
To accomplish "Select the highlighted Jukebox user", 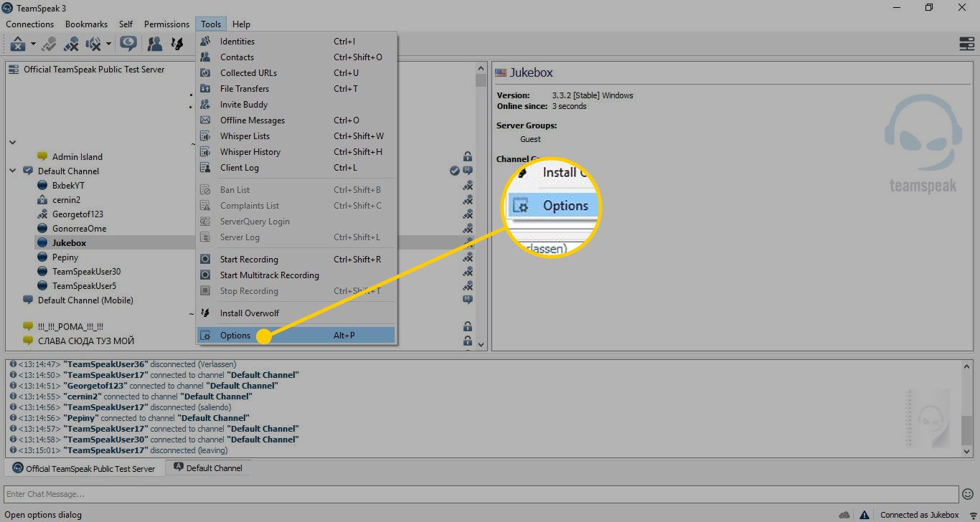I will (x=69, y=243).
